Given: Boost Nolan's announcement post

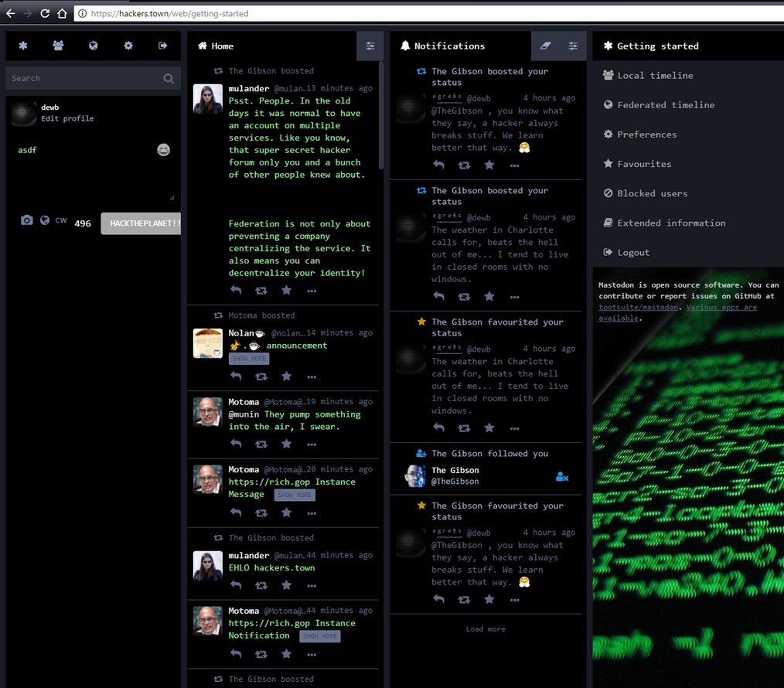Looking at the screenshot, I should (x=261, y=376).
